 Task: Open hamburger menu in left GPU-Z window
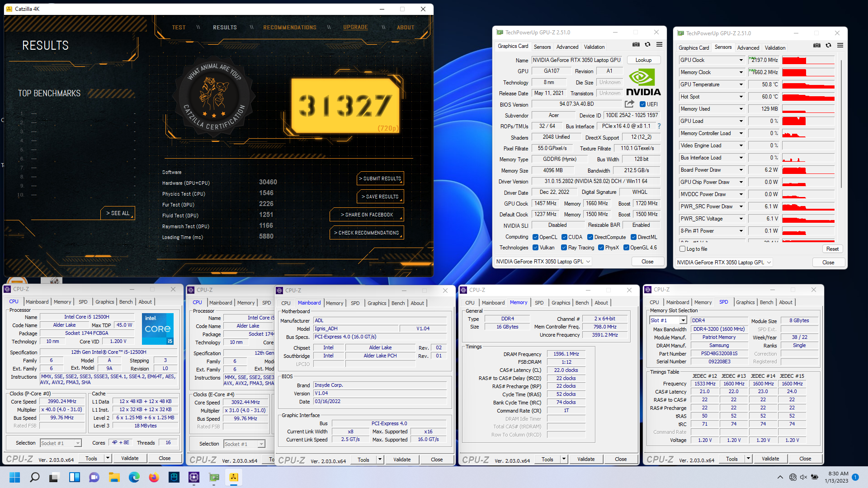(659, 45)
